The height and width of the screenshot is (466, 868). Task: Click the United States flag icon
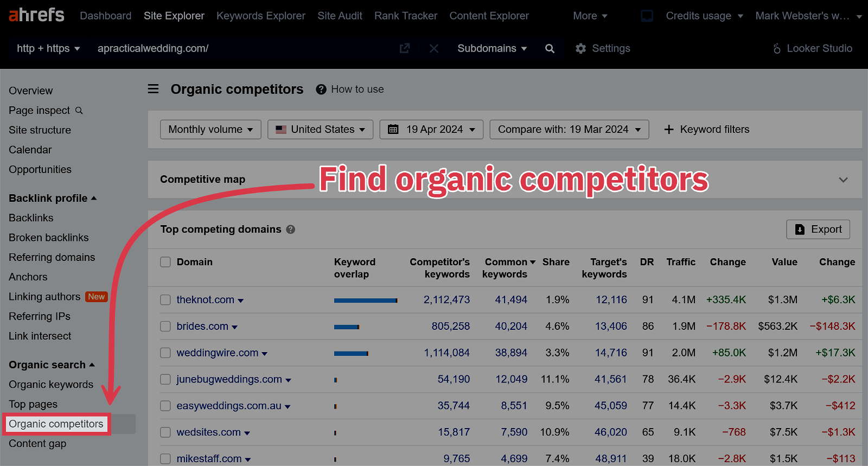click(281, 130)
